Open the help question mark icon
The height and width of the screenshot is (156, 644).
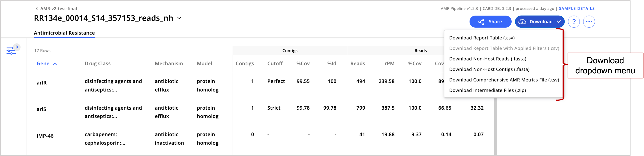[574, 22]
